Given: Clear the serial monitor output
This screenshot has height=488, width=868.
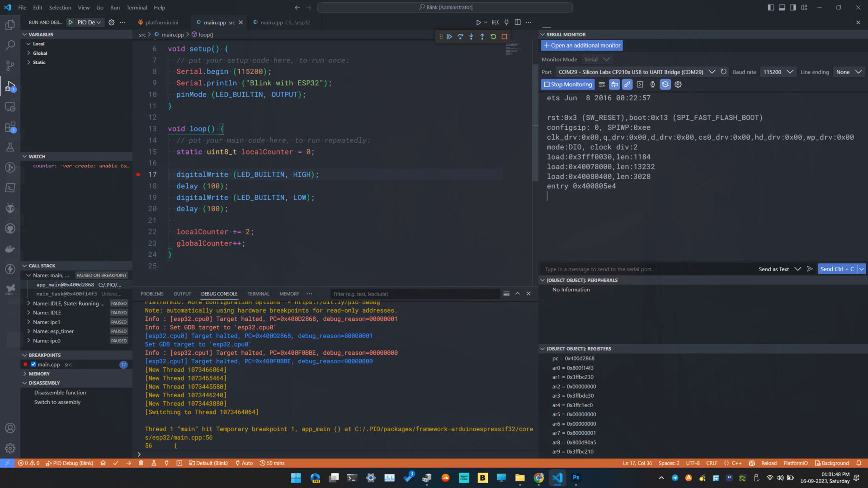Looking at the screenshot, I should coord(602,84).
